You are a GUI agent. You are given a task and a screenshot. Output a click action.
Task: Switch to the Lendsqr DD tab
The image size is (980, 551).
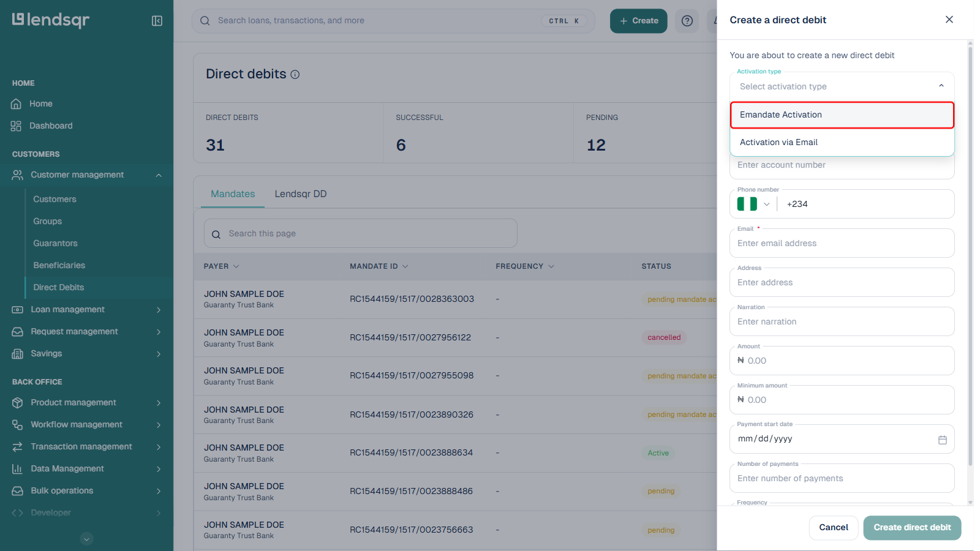(301, 194)
